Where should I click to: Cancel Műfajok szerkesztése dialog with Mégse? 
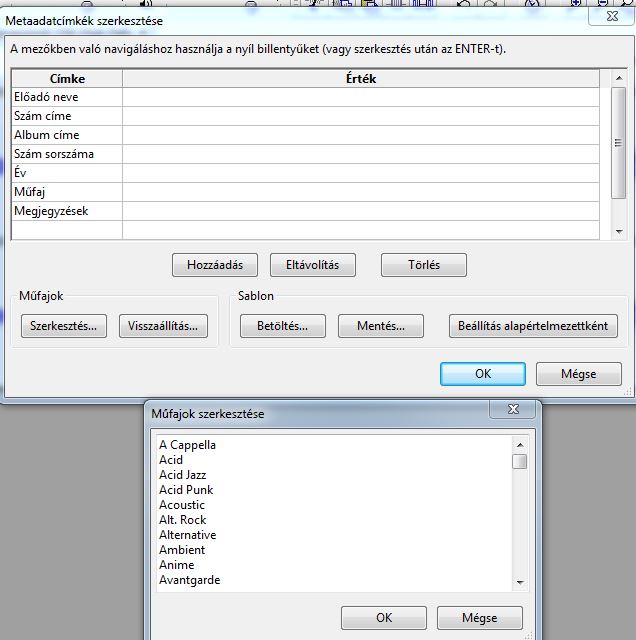[480, 618]
